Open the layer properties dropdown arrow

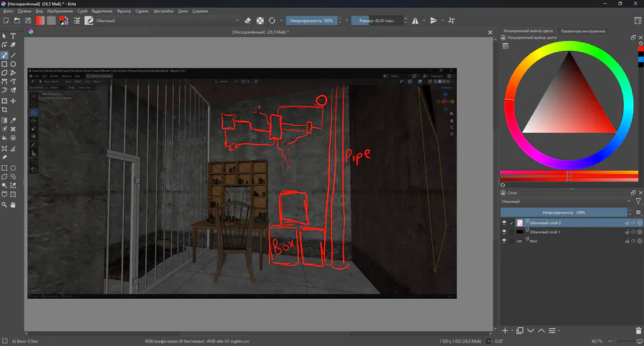559,331
